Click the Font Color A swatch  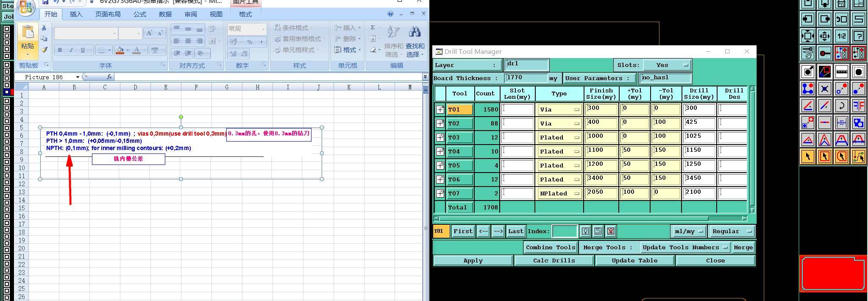[136, 50]
